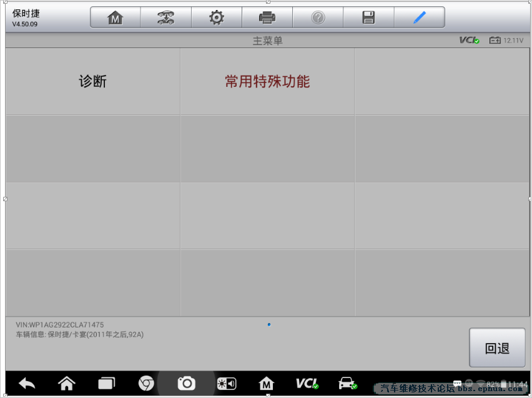Open the 常用特殊功能 menu
The height and width of the screenshot is (398, 532).
267,81
